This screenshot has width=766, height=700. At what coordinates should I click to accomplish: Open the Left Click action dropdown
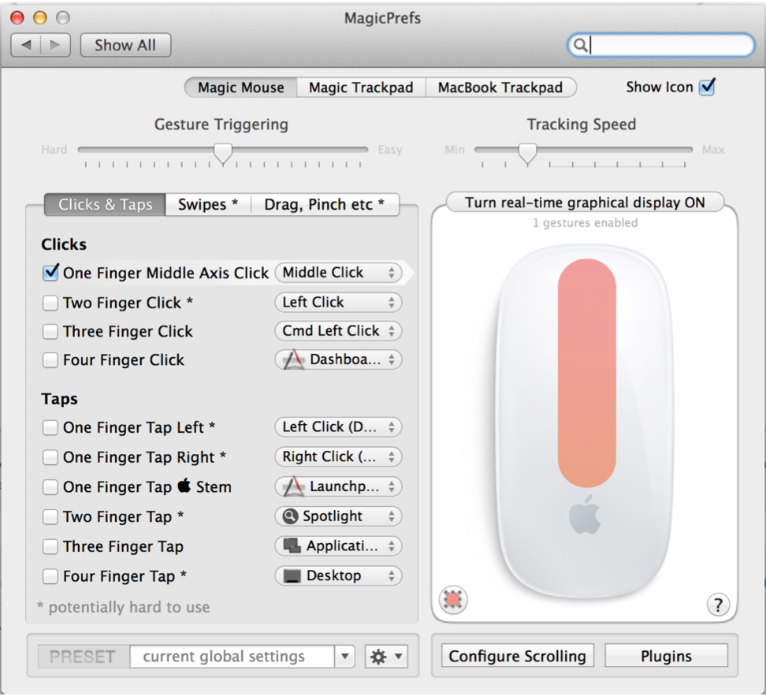(x=338, y=303)
